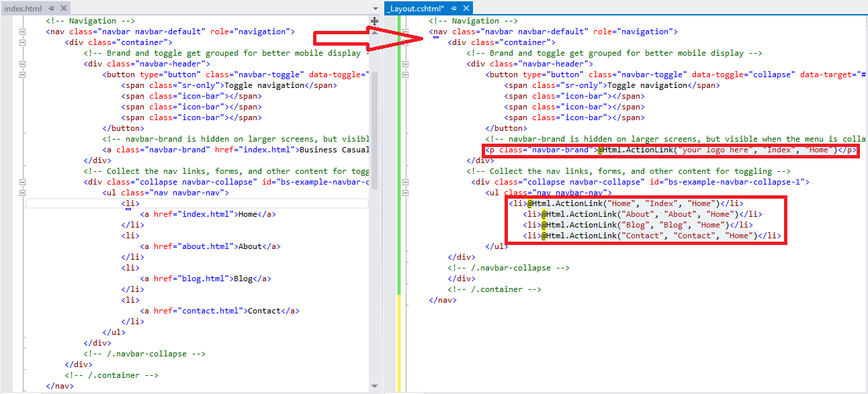Click the href="about.html" About line
Screen dimensions: 868x394
210,246
